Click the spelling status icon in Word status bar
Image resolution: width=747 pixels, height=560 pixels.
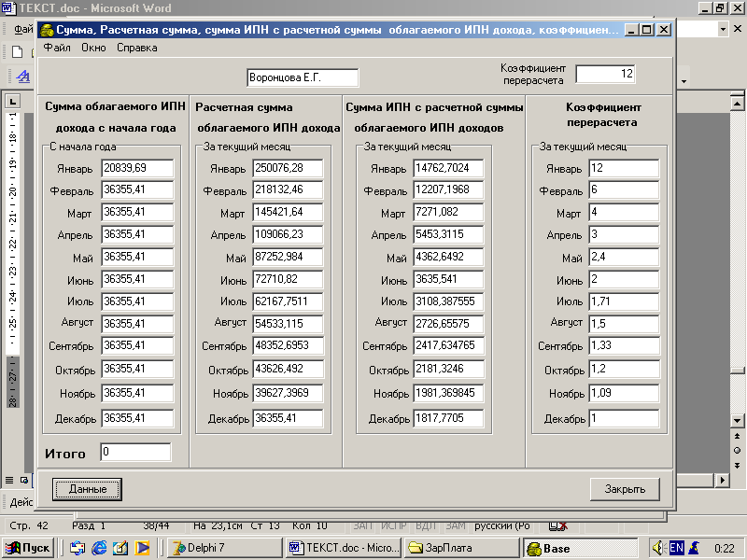557,525
